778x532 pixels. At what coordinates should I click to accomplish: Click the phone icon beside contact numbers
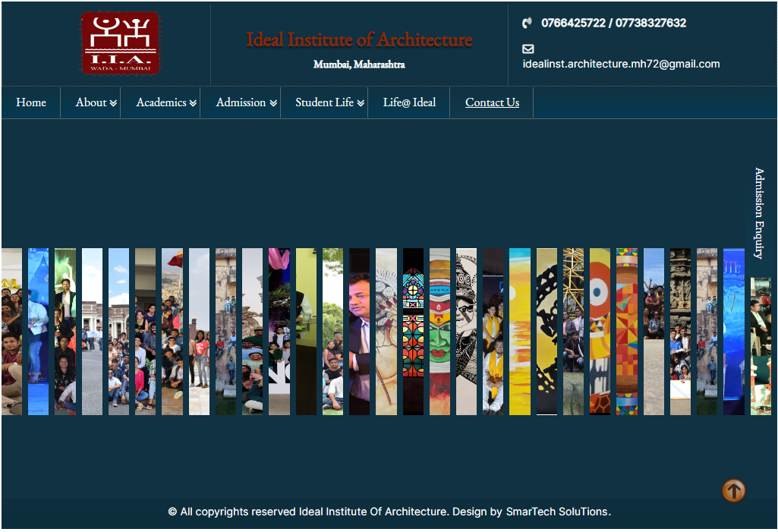click(x=527, y=24)
